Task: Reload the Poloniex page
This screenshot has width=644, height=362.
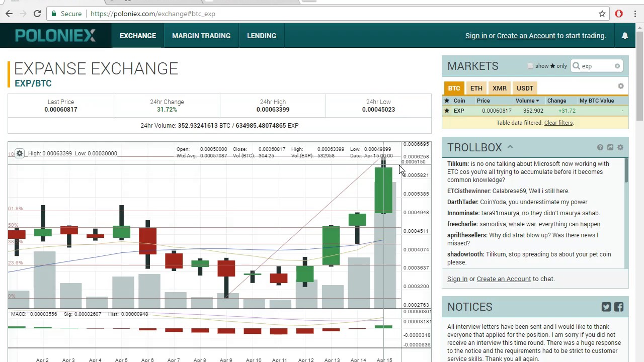Action: click(37, 14)
